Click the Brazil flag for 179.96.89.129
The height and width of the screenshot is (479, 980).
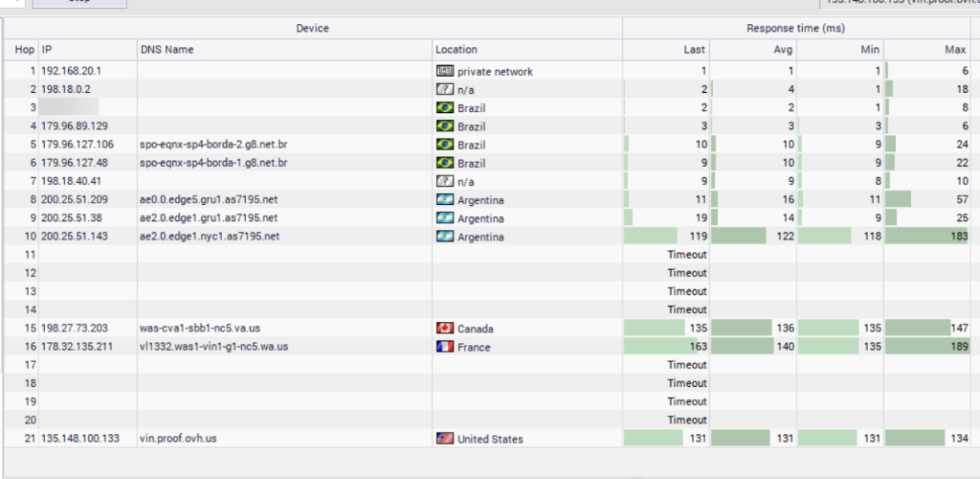click(x=444, y=126)
